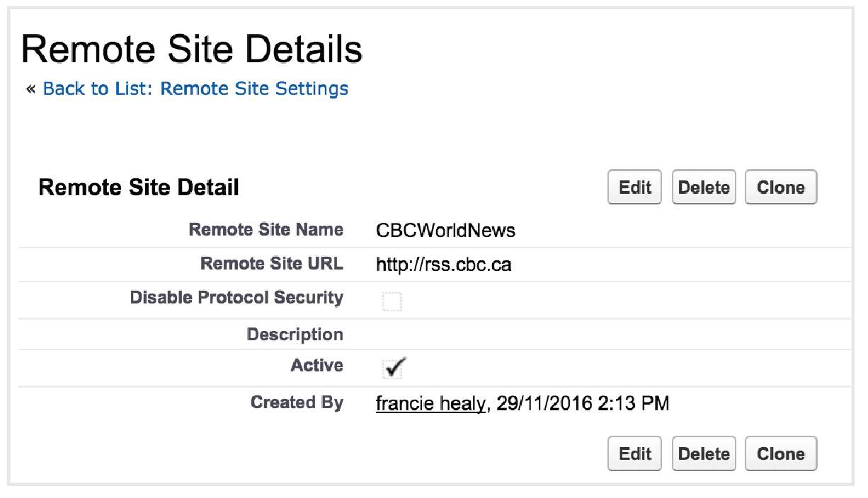Click the top Clone button
Viewport: 868px width, 498px height.
(780, 187)
